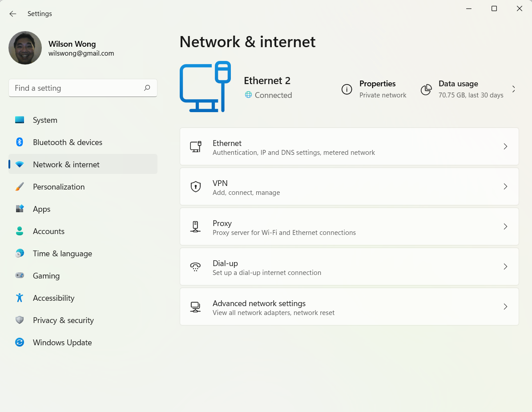The height and width of the screenshot is (412, 532).
Task: Click the Accounts person icon
Action: tap(20, 231)
